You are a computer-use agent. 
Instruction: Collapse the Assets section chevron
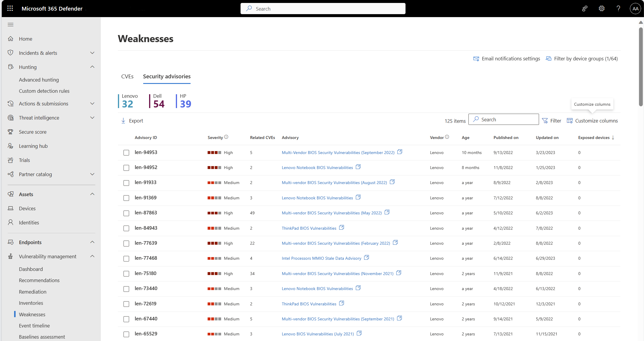click(92, 194)
